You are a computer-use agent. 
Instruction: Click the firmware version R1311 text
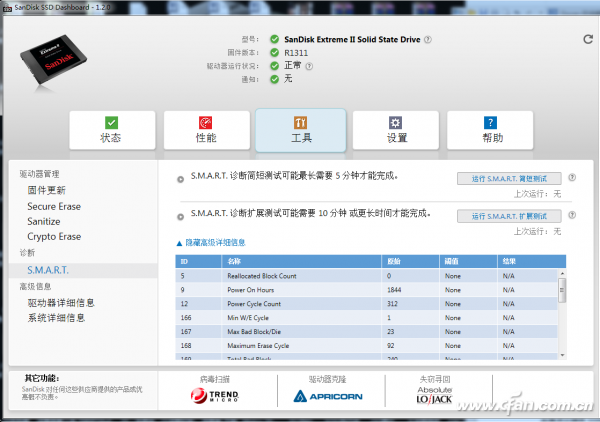[296, 53]
